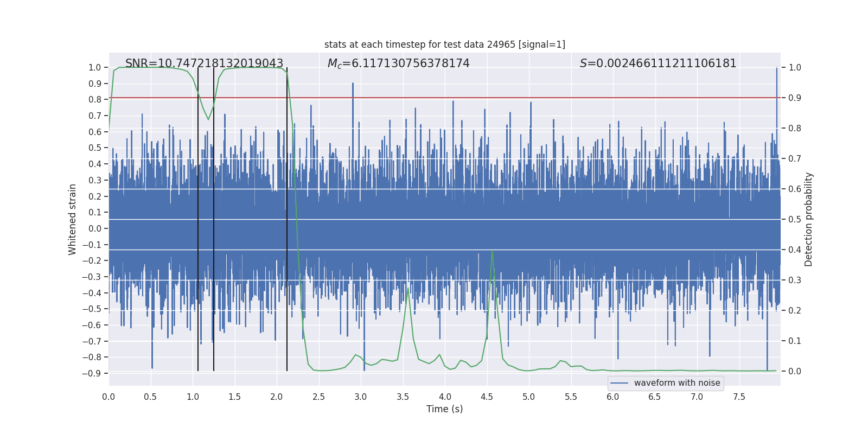Click the green curve dip below red threshold

208,119
